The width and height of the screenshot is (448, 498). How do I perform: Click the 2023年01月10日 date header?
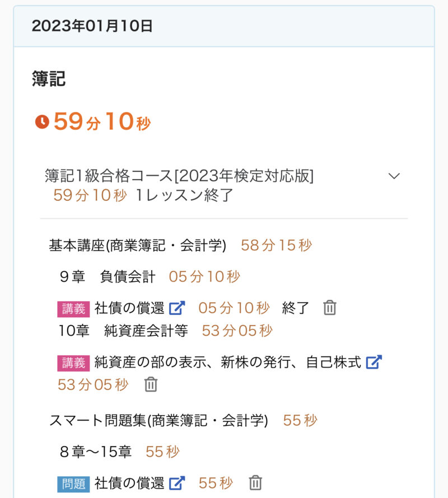(x=92, y=26)
